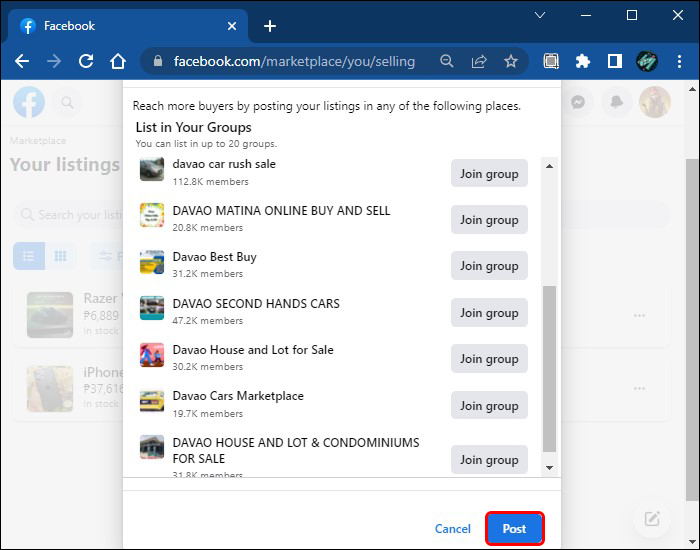This screenshot has height=550, width=700.
Task: Open the browser extensions puzzle icon
Action: (583, 61)
